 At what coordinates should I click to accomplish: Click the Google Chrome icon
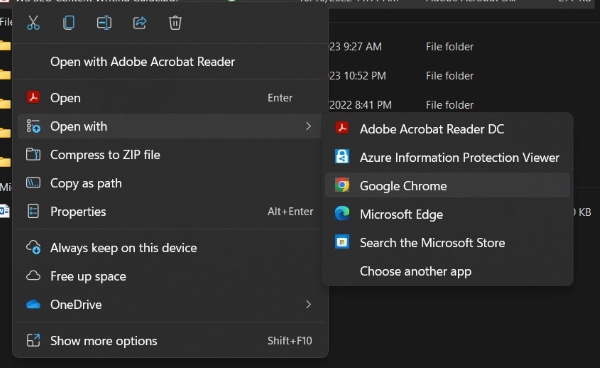coord(342,185)
